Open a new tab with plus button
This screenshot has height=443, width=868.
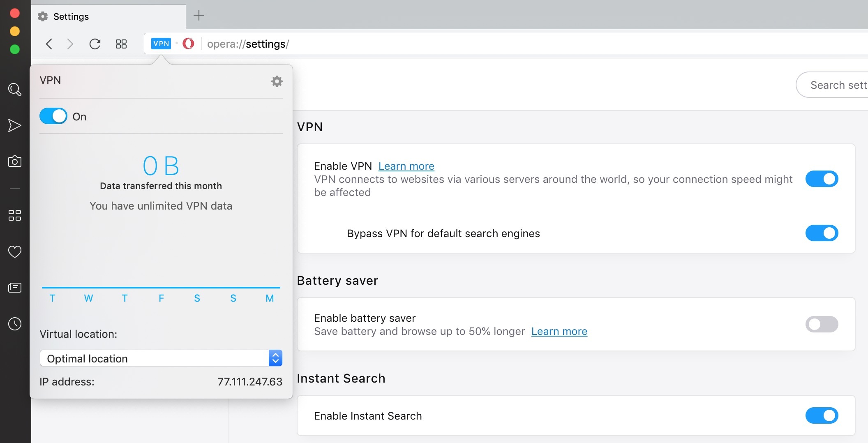coord(199,16)
